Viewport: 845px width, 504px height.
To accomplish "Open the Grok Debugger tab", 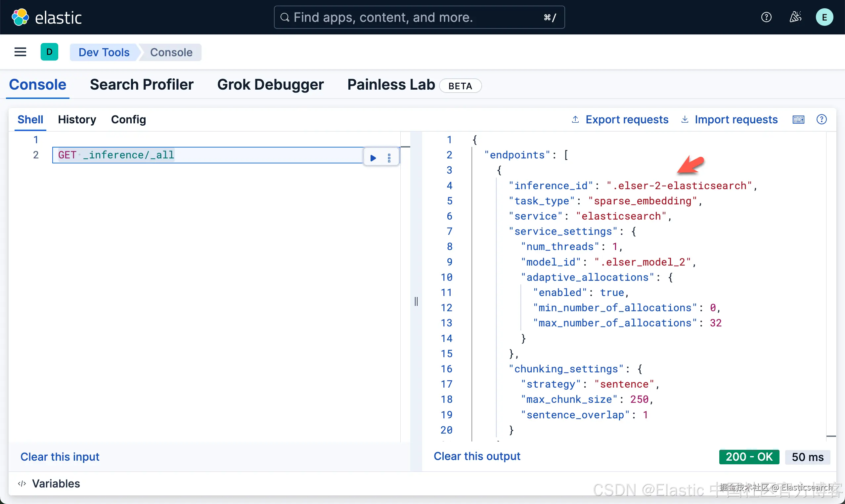I will coord(270,85).
